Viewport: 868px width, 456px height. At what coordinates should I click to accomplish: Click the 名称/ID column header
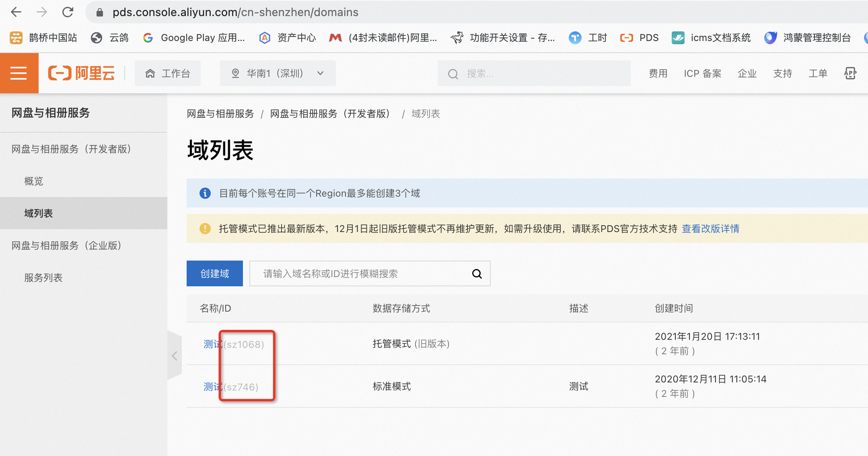(x=215, y=308)
